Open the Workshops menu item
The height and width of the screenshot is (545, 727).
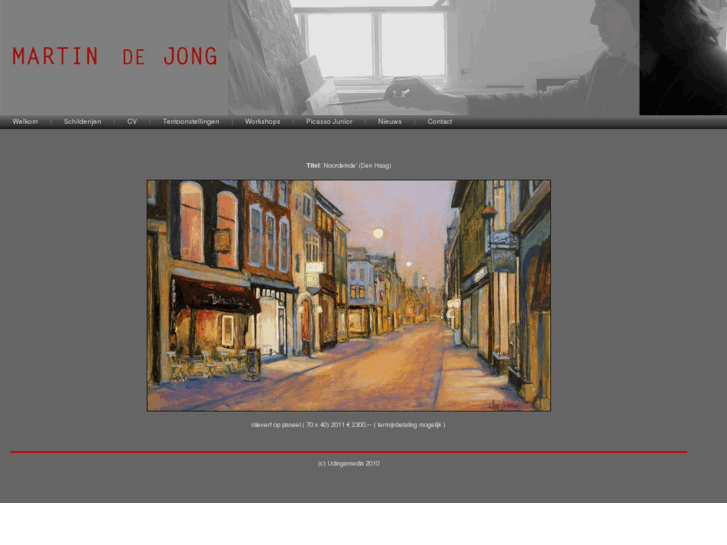262,122
